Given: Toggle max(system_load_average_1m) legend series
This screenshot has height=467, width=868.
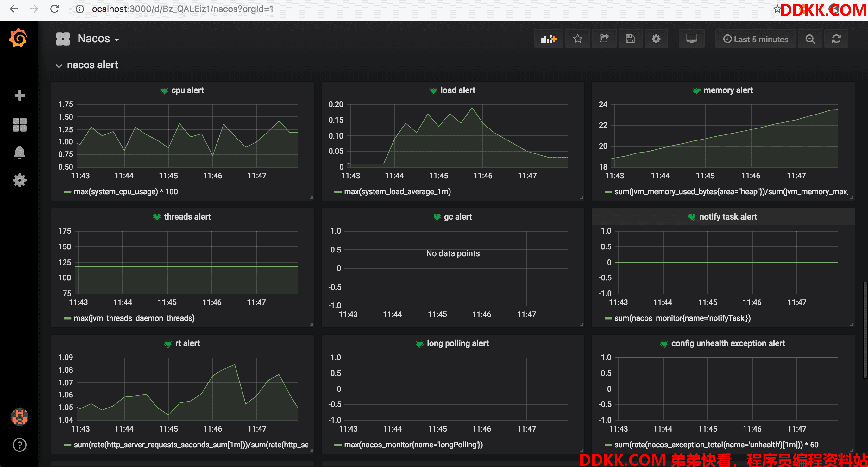Looking at the screenshot, I should (x=397, y=192).
